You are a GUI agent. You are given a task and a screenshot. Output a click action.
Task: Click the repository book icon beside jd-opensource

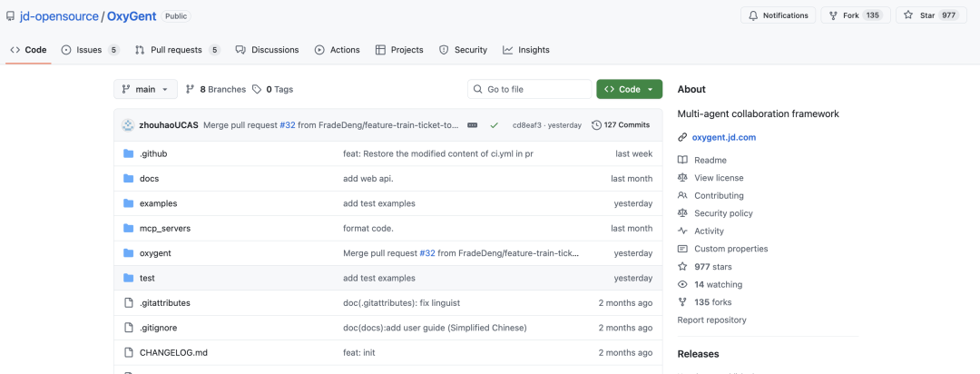point(10,15)
